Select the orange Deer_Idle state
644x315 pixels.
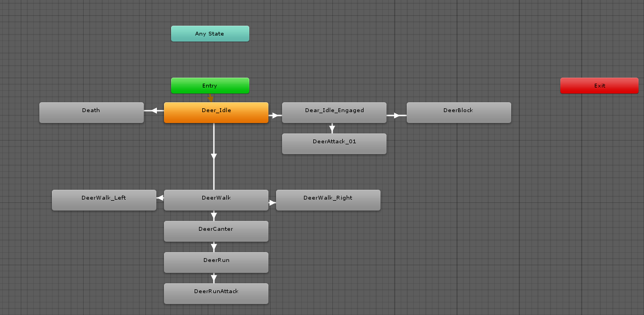pyautogui.click(x=216, y=113)
